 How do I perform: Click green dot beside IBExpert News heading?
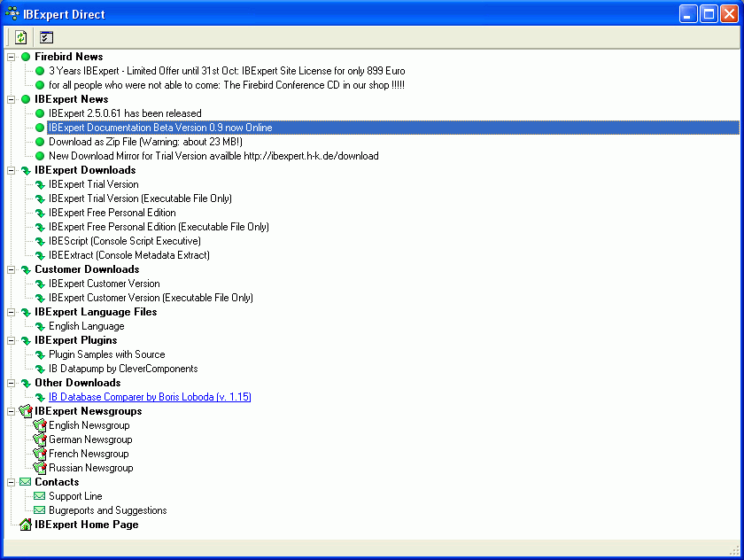tap(26, 99)
